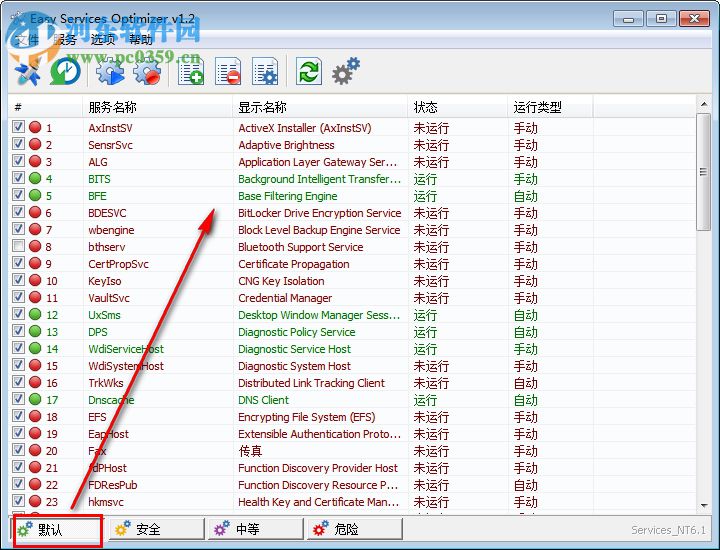Click the red status dot of hkmsvc
720x550 pixels.
coord(35,501)
